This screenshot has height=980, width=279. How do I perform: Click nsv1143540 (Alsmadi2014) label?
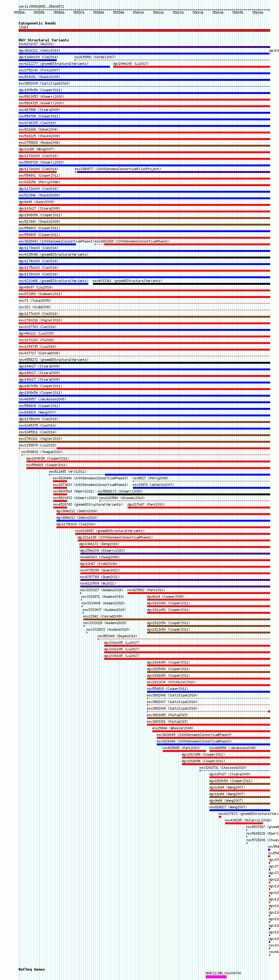(x=122, y=498)
